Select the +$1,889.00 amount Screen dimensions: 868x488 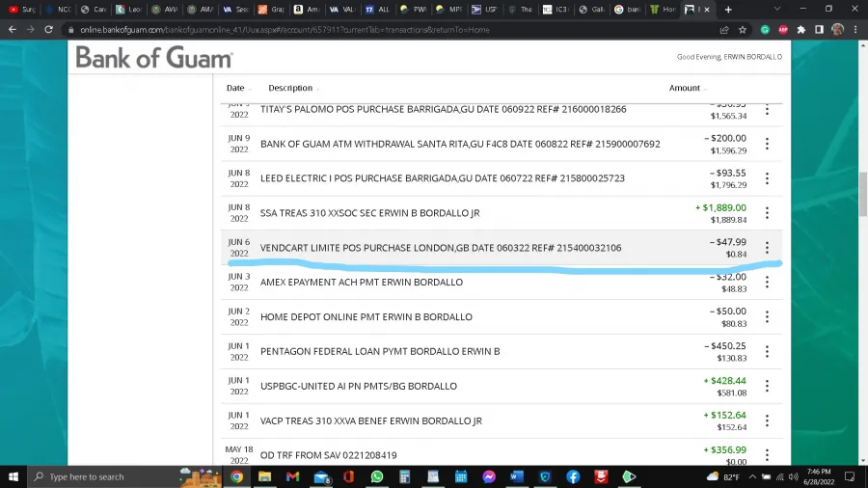point(720,207)
